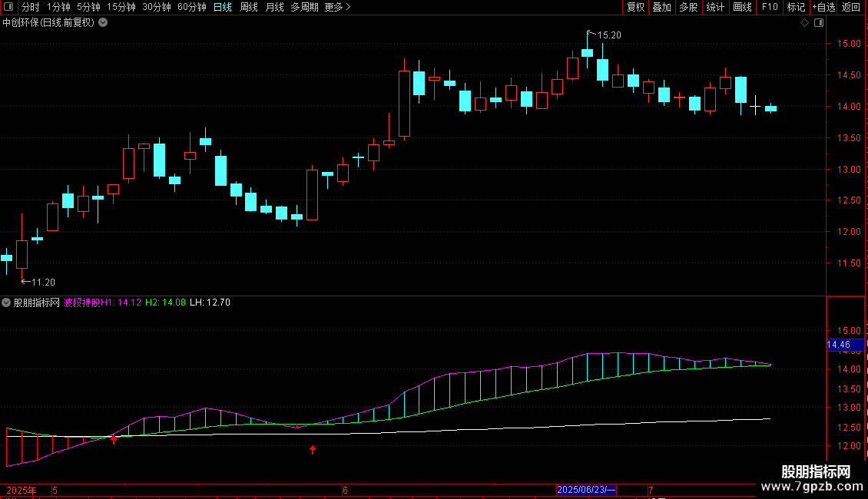Click the 11.20 low price label
Viewport: 868px width, 499px height.
click(43, 283)
